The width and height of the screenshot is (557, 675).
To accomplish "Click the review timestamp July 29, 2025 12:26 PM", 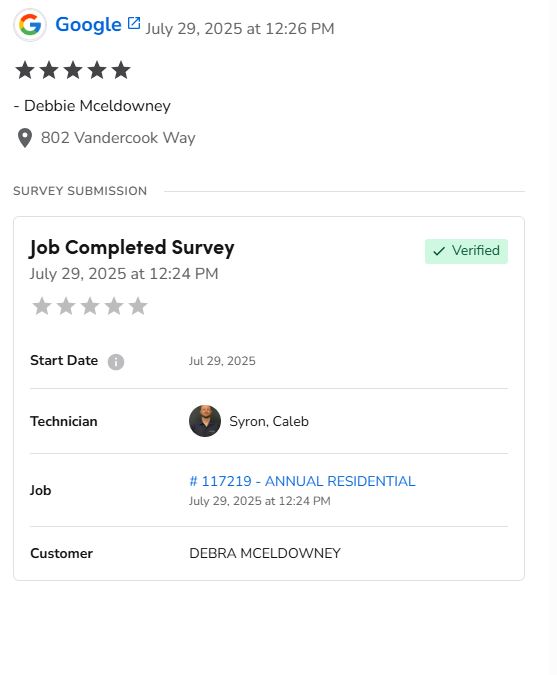I will click(x=240, y=29).
